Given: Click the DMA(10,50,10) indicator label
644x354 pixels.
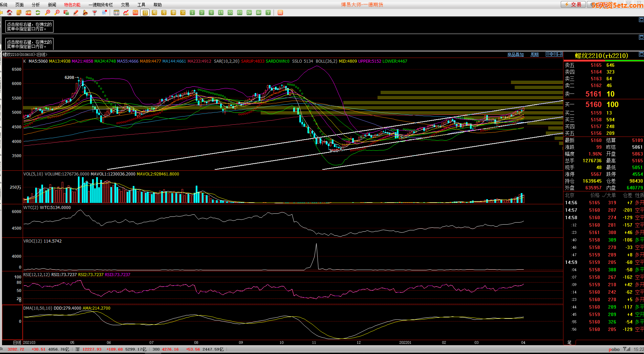Looking at the screenshot, I should pos(38,308).
